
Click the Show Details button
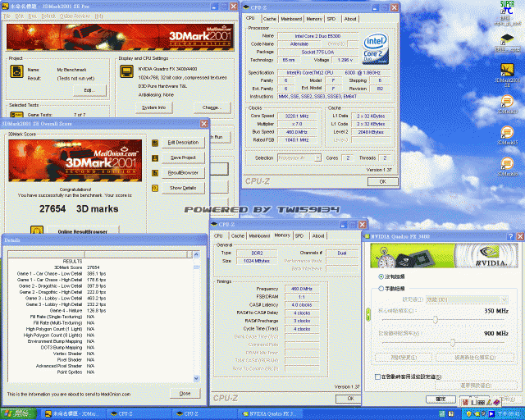tap(183, 188)
